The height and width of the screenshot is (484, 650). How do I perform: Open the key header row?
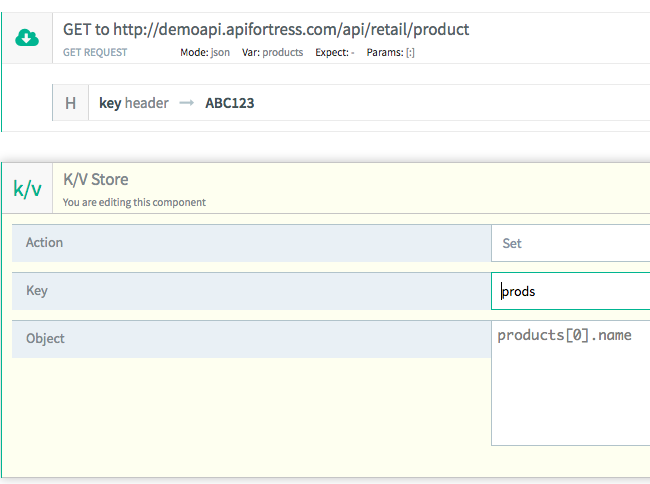134,103
